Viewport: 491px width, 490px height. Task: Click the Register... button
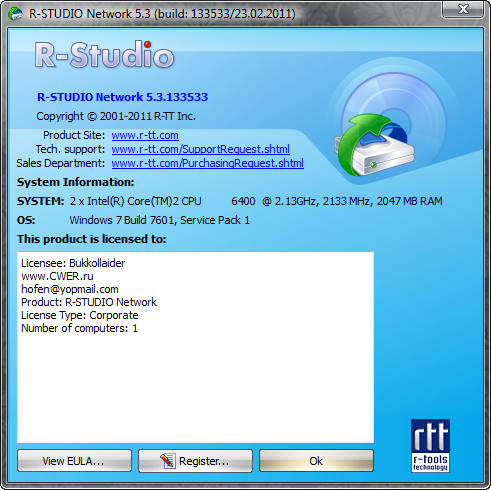pyautogui.click(x=195, y=461)
